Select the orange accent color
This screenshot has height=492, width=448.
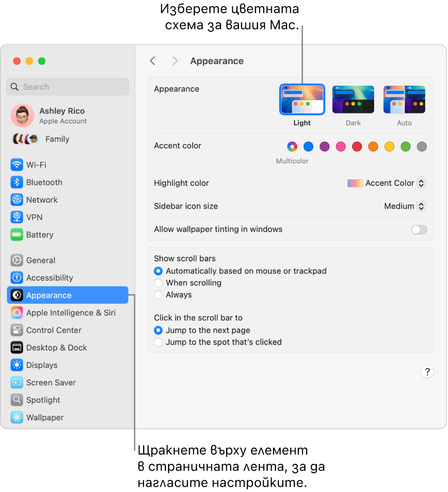[x=373, y=147]
